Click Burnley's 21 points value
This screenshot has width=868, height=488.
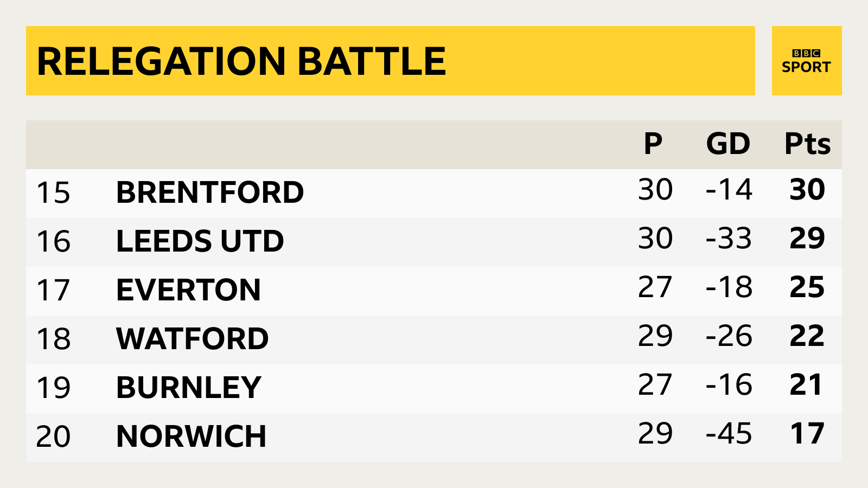(x=806, y=385)
